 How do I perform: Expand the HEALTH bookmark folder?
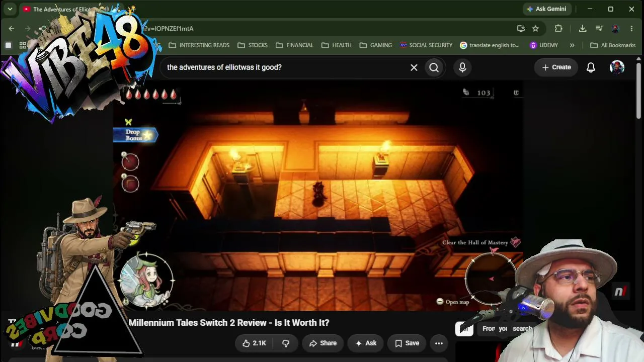(336, 45)
